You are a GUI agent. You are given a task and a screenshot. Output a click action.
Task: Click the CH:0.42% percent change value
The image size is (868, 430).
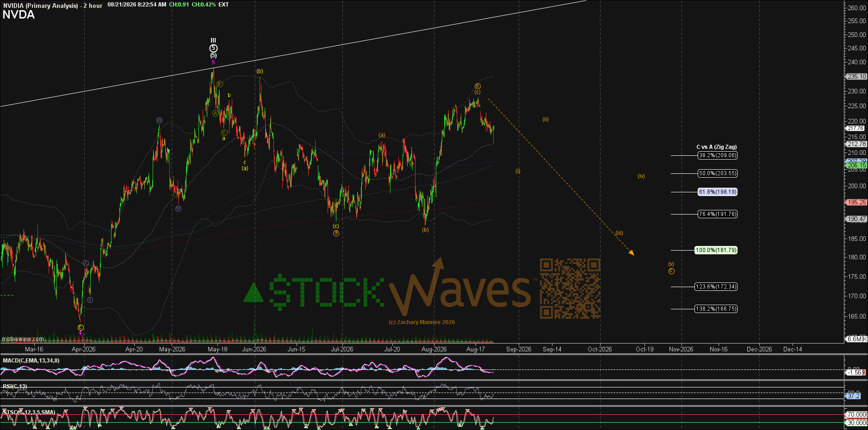pos(204,5)
